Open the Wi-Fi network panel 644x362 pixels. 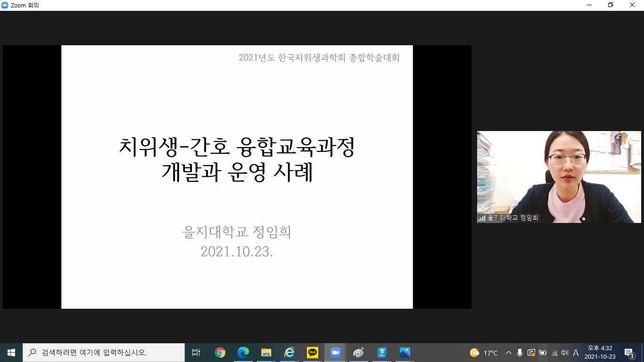coord(555,353)
